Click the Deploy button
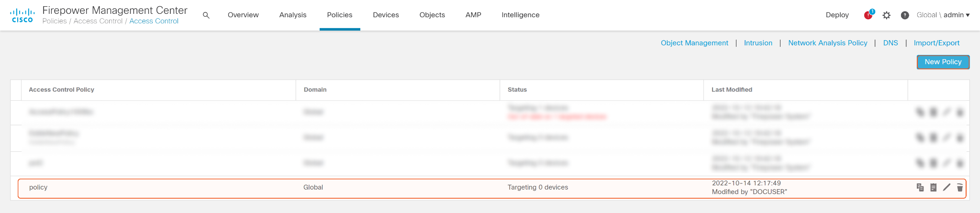 837,15
